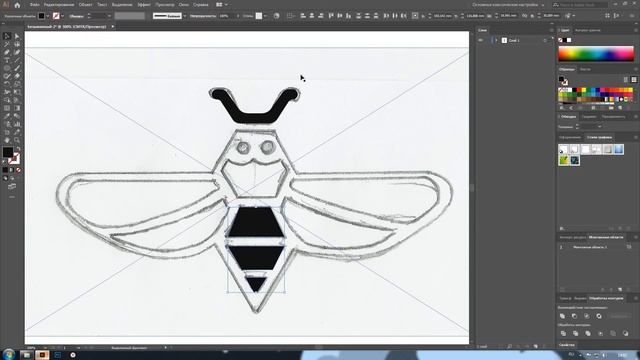Select the Eraser tool
Viewport: 640px width, 360px height.
coord(17,76)
